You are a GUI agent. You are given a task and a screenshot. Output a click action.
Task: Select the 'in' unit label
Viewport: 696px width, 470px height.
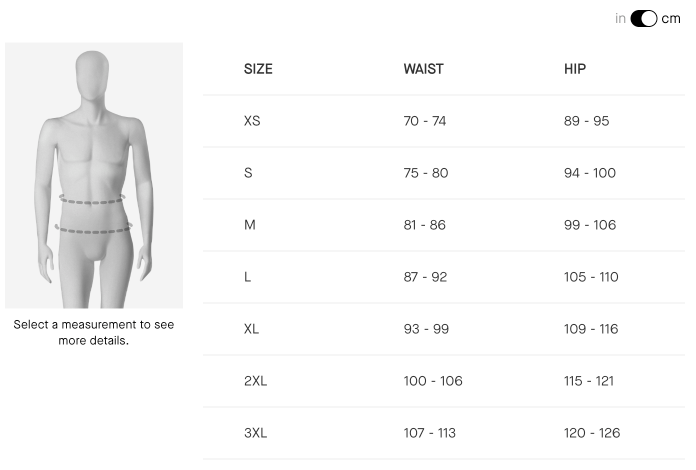pos(620,19)
